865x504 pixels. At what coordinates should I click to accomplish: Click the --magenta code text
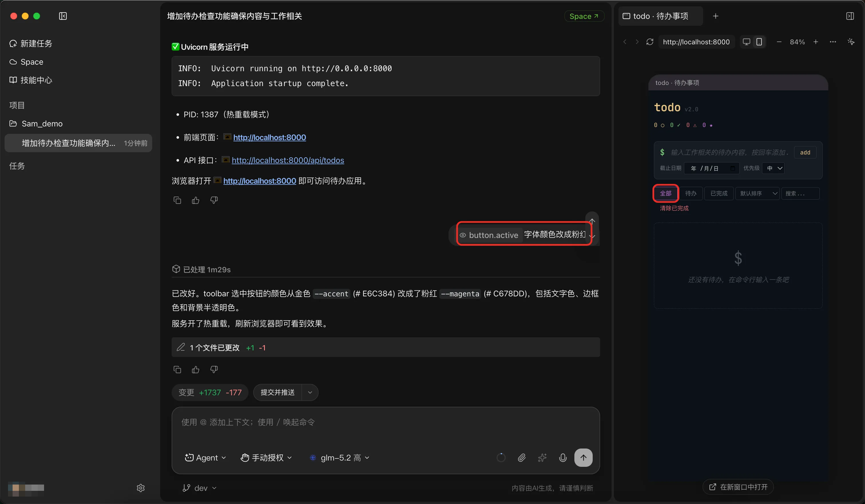(460, 294)
